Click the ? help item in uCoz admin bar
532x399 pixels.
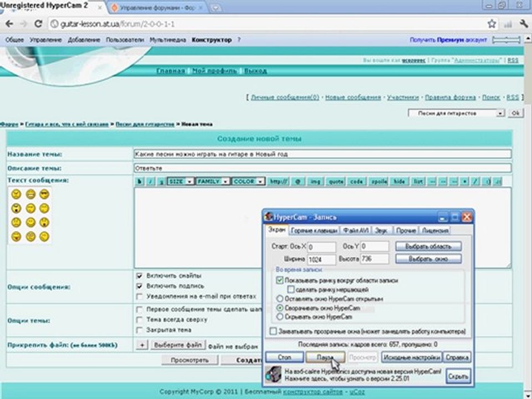(239, 40)
